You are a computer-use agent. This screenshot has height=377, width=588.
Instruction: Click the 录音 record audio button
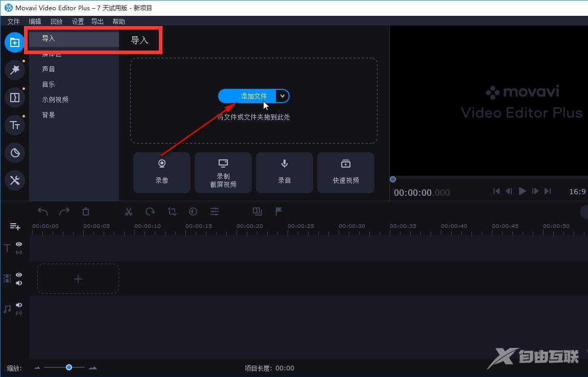tap(284, 173)
